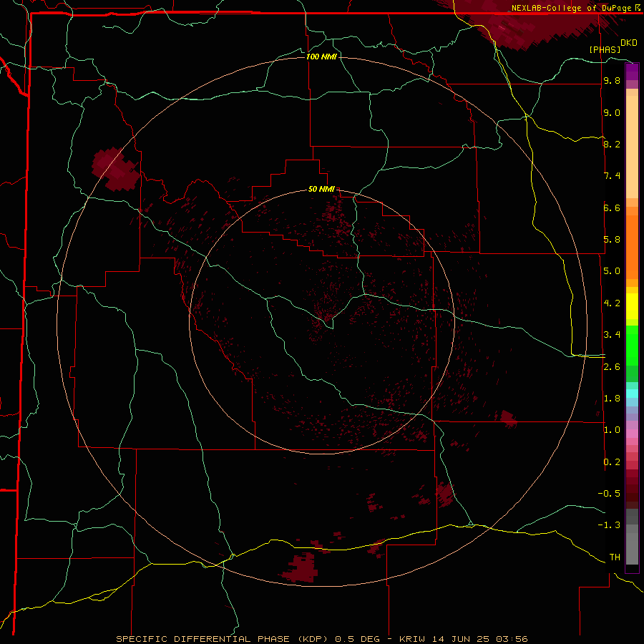644x644 pixels.
Task: Click the 6.6 scale value
Action: pos(612,208)
